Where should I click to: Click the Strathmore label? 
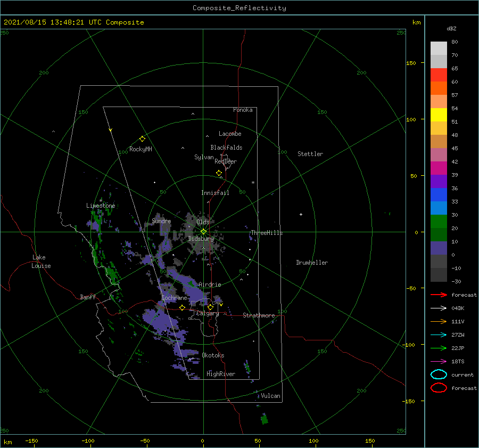259,315
